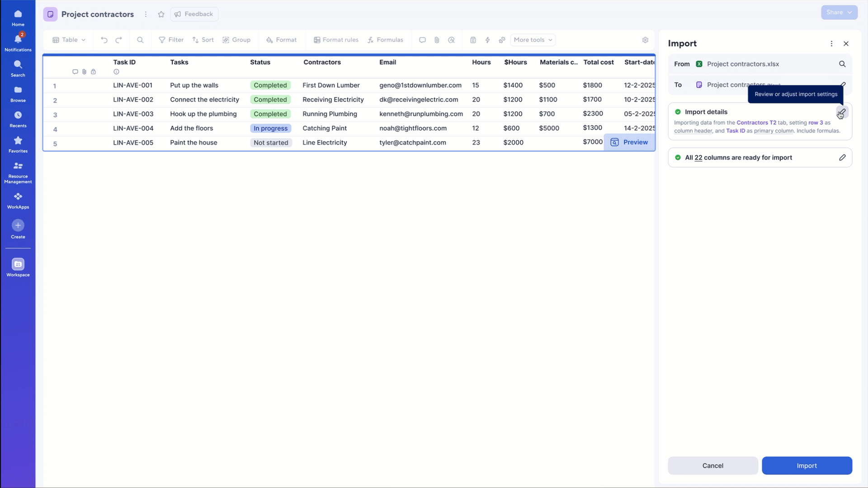The image size is (868, 488).
Task: Open the Import panel three-dot menu
Action: point(831,43)
